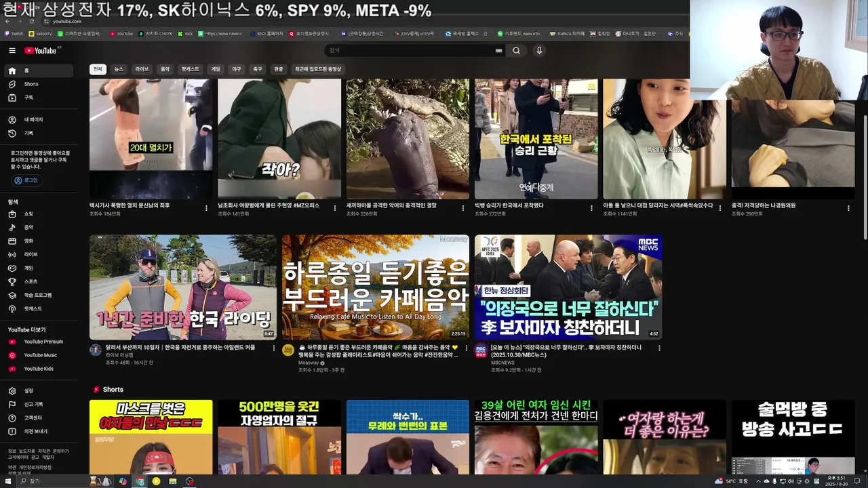Open more options for 빅뱅 승리 short
This screenshot has width=868, height=488.
click(x=591, y=208)
